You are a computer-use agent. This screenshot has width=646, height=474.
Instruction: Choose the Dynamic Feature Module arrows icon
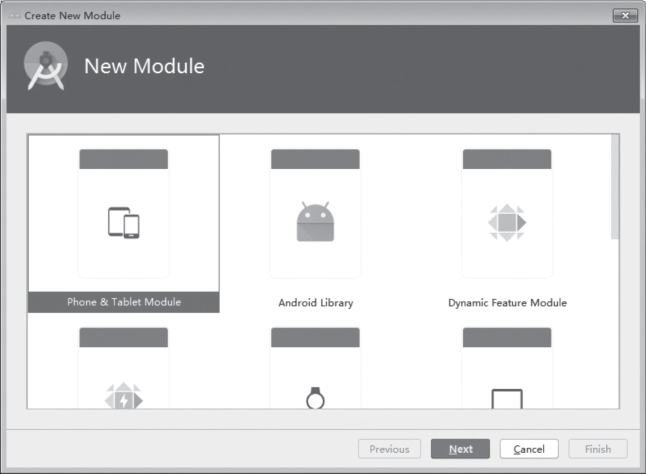506,222
